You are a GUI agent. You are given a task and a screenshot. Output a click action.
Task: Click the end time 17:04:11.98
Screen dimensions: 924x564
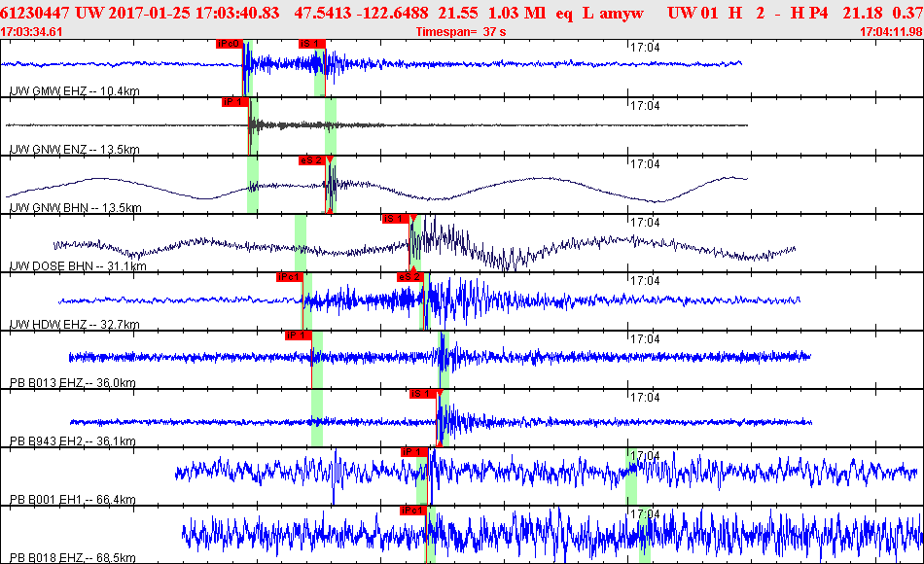point(892,32)
